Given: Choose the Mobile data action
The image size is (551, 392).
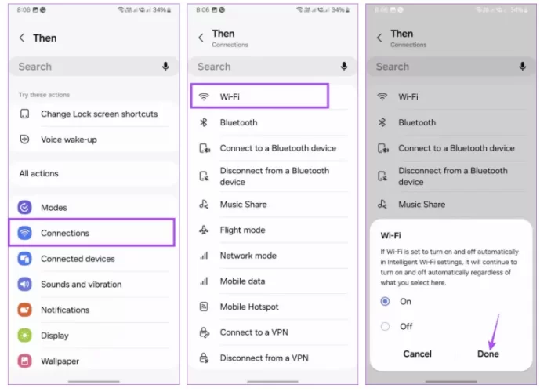Looking at the screenshot, I should click(242, 281).
